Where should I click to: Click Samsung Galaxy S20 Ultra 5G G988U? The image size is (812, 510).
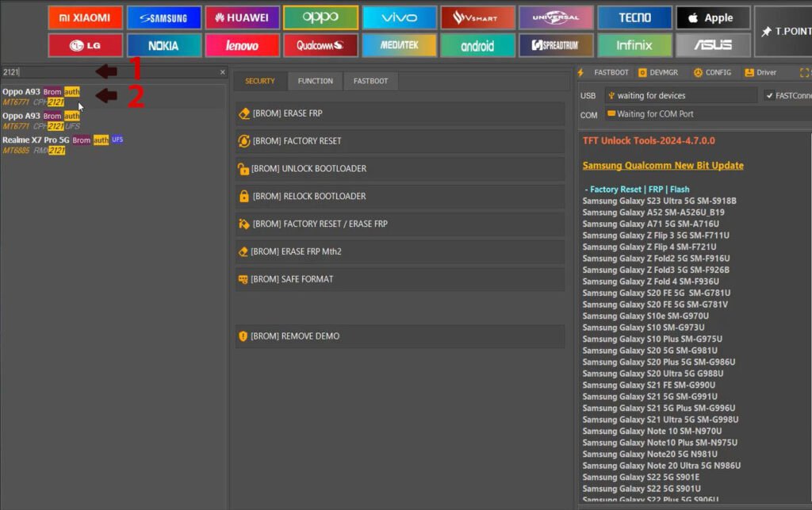653,374
